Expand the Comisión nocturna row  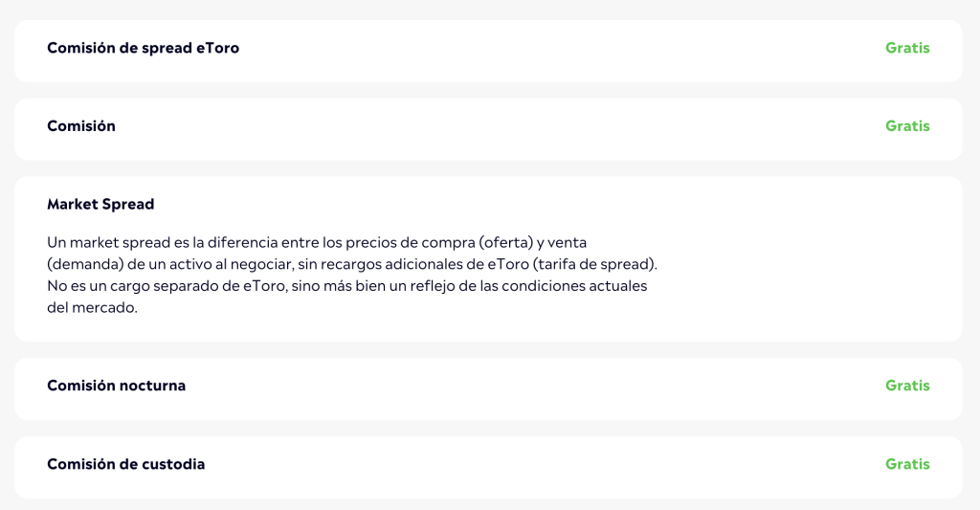click(x=488, y=387)
